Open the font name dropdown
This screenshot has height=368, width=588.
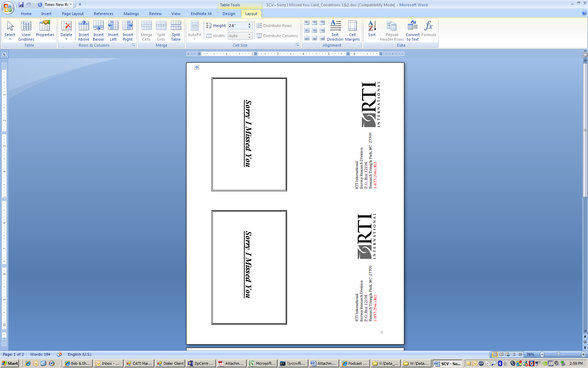(71, 5)
